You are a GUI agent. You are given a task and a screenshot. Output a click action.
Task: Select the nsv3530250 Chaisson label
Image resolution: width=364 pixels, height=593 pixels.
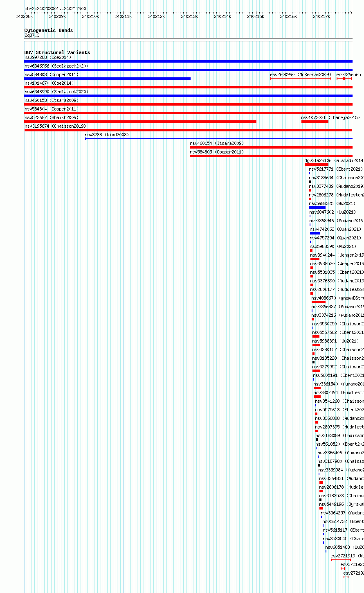tap(338, 324)
